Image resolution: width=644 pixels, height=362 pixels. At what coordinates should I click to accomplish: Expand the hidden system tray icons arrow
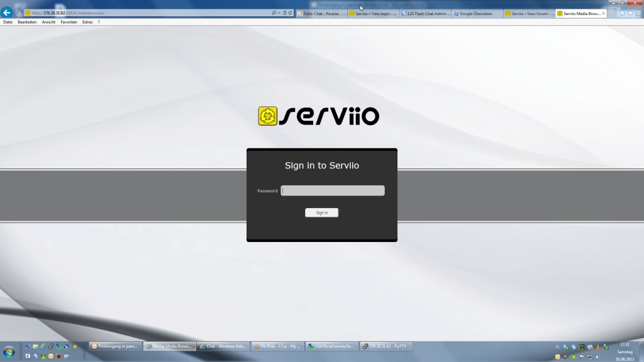tap(558, 346)
